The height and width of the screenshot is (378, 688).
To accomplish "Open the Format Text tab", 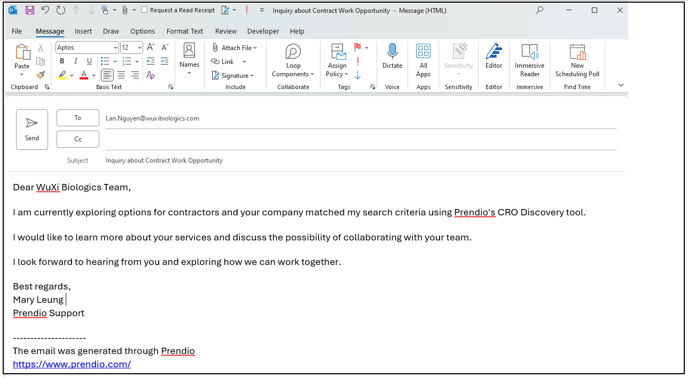I will (185, 31).
